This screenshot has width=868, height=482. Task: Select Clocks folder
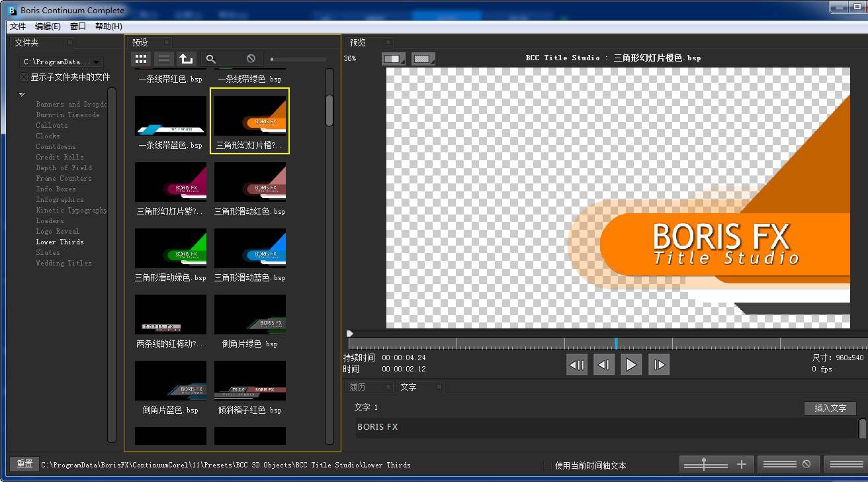click(48, 136)
